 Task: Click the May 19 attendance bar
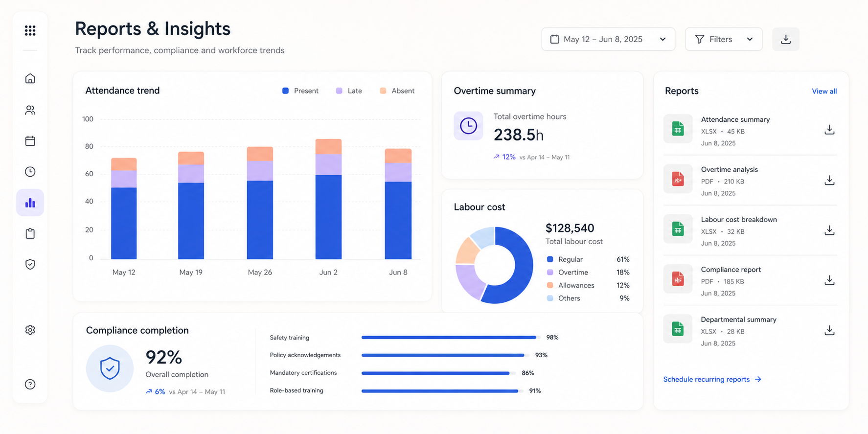pos(191,206)
